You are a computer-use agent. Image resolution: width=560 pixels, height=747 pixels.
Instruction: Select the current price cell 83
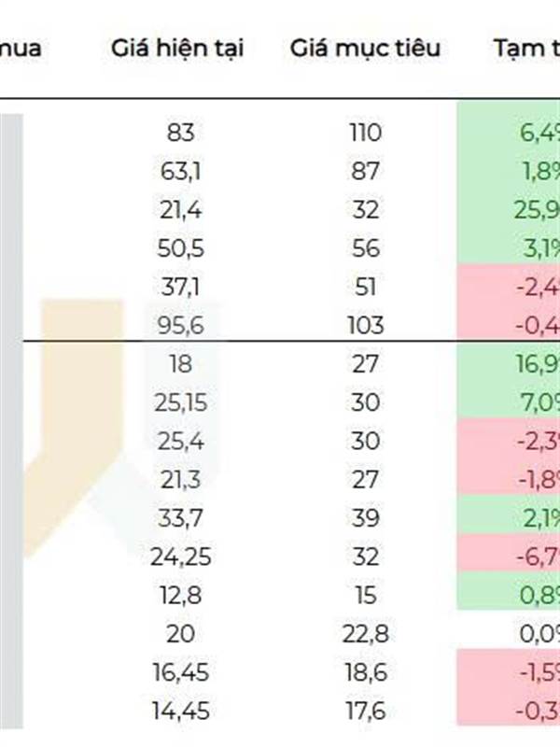pos(181,133)
